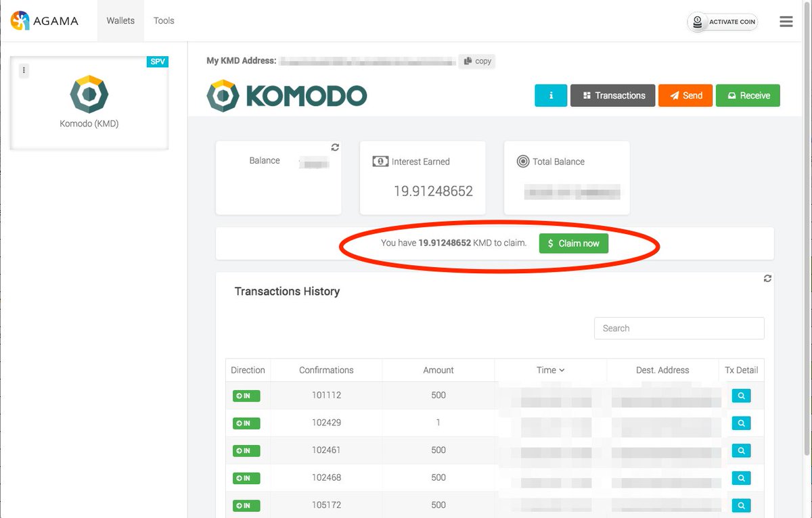
Task: Sort by the Confirmations column
Action: 326,370
